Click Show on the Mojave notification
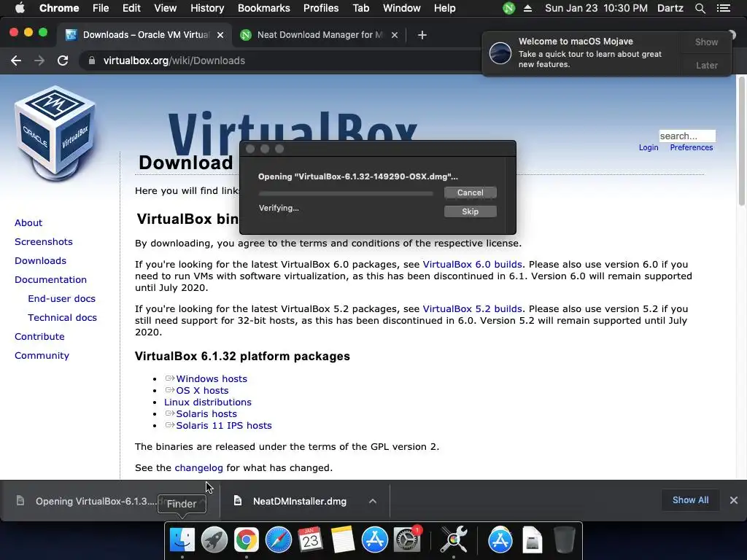The width and height of the screenshot is (747, 560). click(706, 42)
